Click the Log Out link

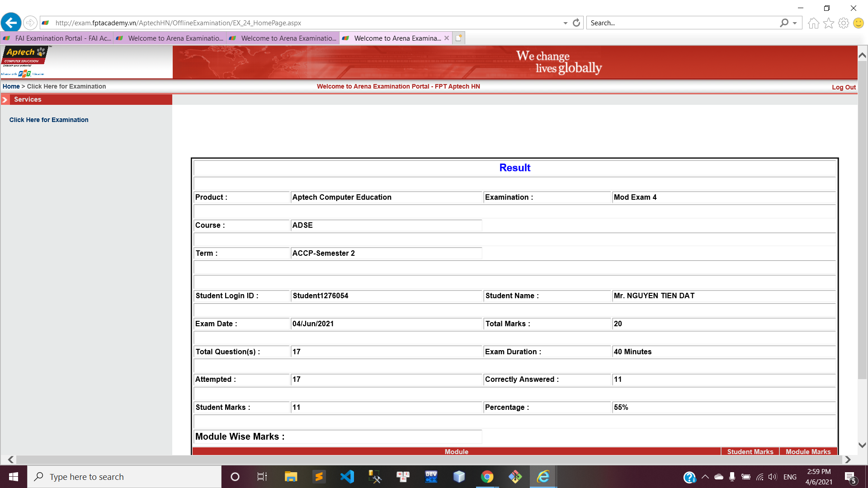[844, 87]
